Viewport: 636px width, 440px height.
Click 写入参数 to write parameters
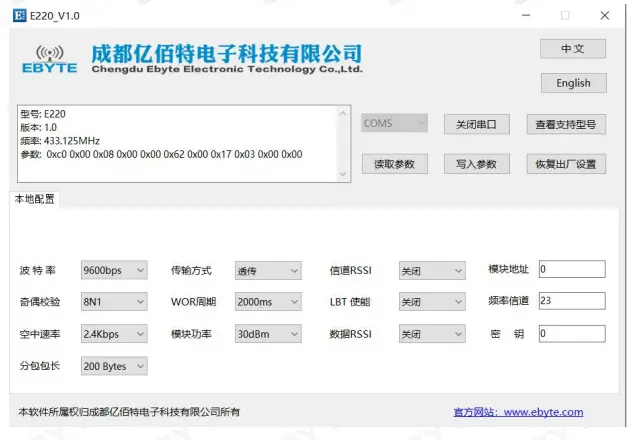(477, 164)
